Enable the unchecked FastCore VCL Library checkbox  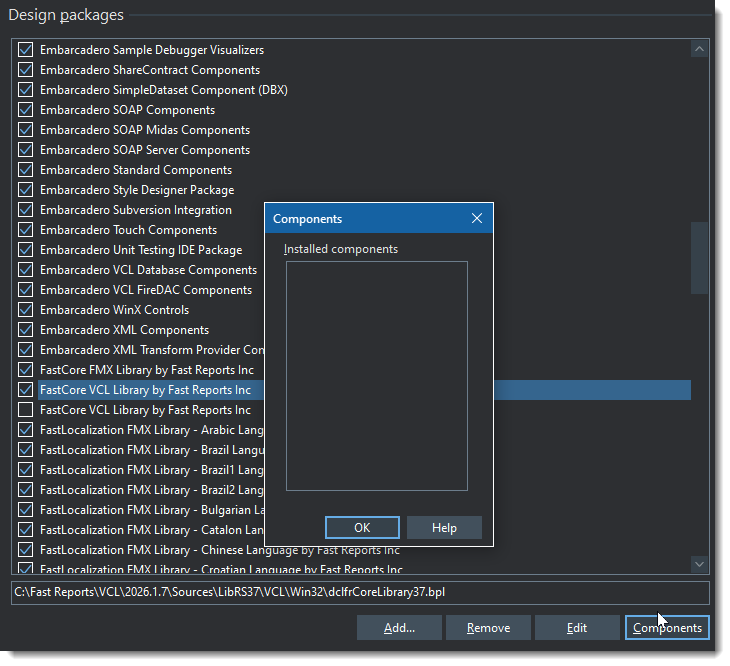(x=26, y=410)
